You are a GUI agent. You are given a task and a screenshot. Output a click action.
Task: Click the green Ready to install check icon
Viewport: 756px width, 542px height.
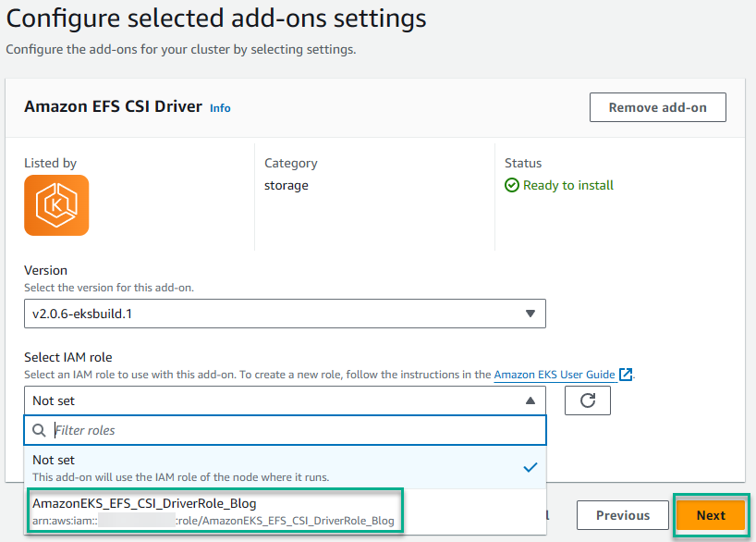(x=512, y=185)
